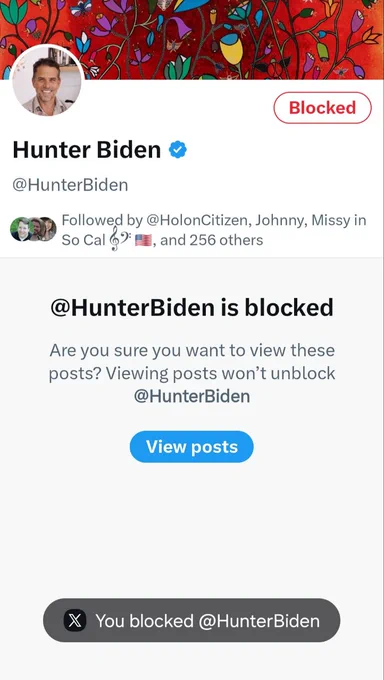Click the 'Are you sure' warning paragraph
The height and width of the screenshot is (680, 384).
pos(192,373)
